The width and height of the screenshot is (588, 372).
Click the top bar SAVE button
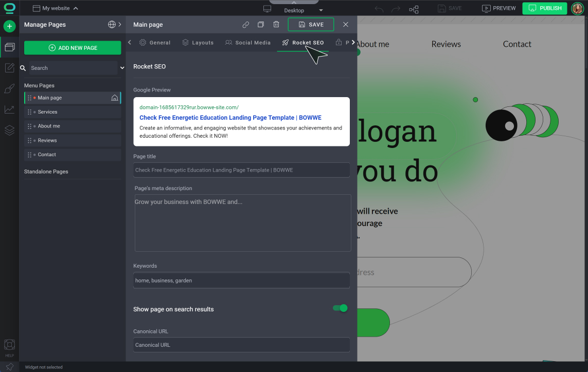coord(450,8)
